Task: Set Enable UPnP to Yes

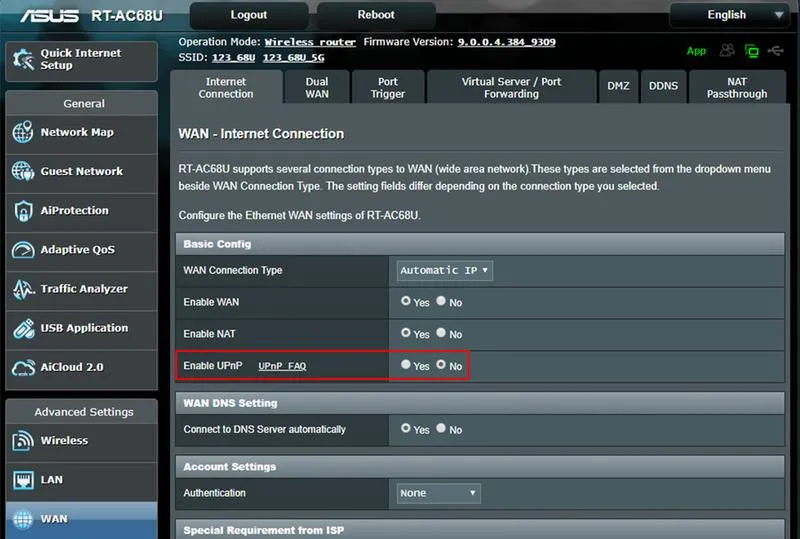Action: click(406, 364)
